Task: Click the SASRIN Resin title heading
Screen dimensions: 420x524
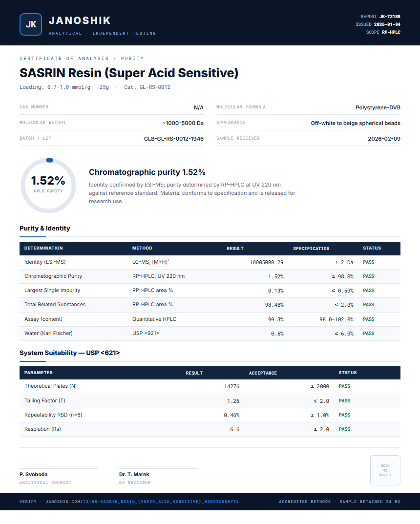Action: (x=129, y=73)
